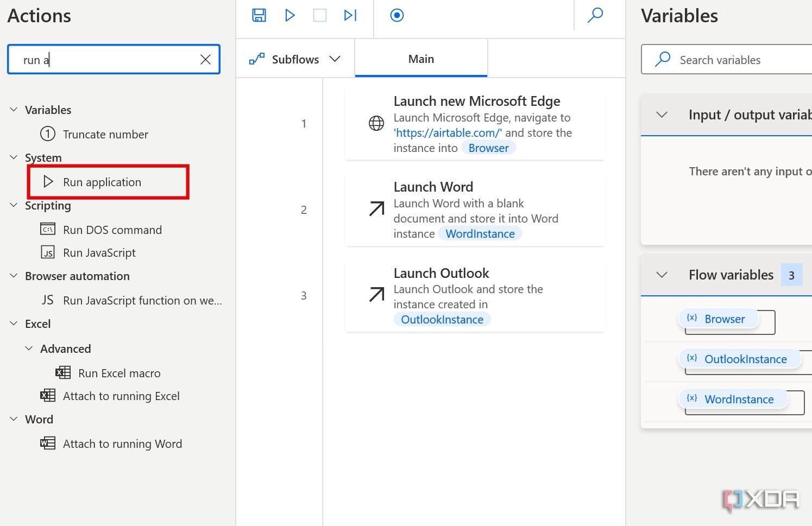Click the Browser variable tag in step 1
Screen dimensions: 812x526
[488, 148]
